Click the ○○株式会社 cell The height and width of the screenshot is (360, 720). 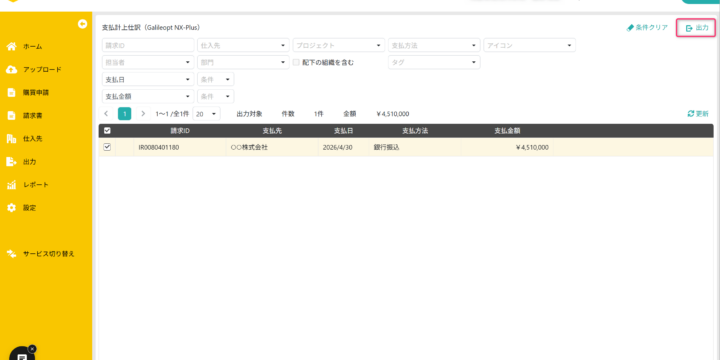pos(272,147)
